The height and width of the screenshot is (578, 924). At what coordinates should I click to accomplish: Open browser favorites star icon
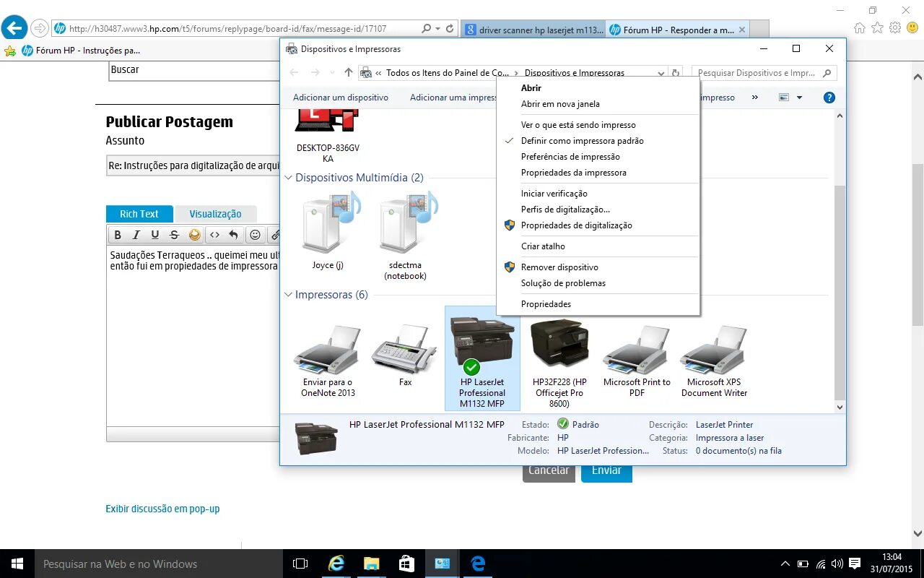877,28
